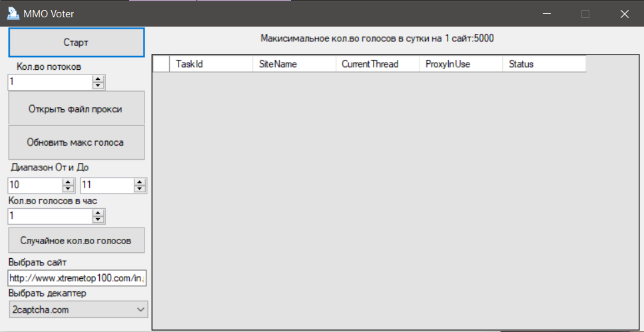Image resolution: width=644 pixels, height=332 pixels.
Task: Decrease Кол.во голосов в час value
Action: pos(99,220)
